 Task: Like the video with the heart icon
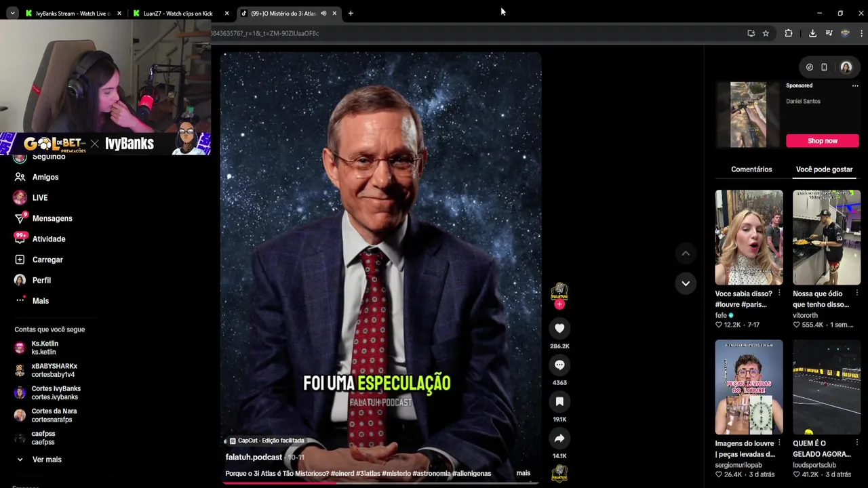pos(559,329)
